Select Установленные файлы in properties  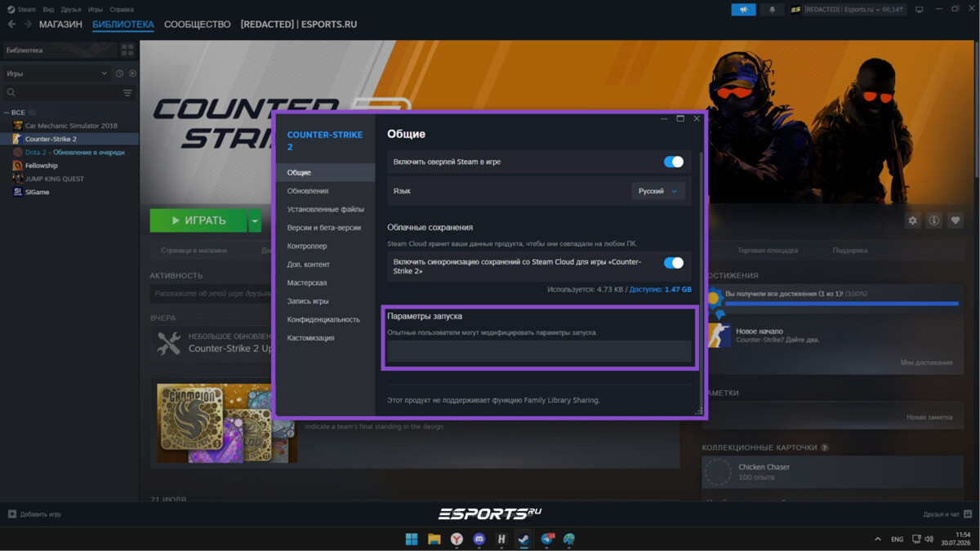pyautogui.click(x=326, y=209)
